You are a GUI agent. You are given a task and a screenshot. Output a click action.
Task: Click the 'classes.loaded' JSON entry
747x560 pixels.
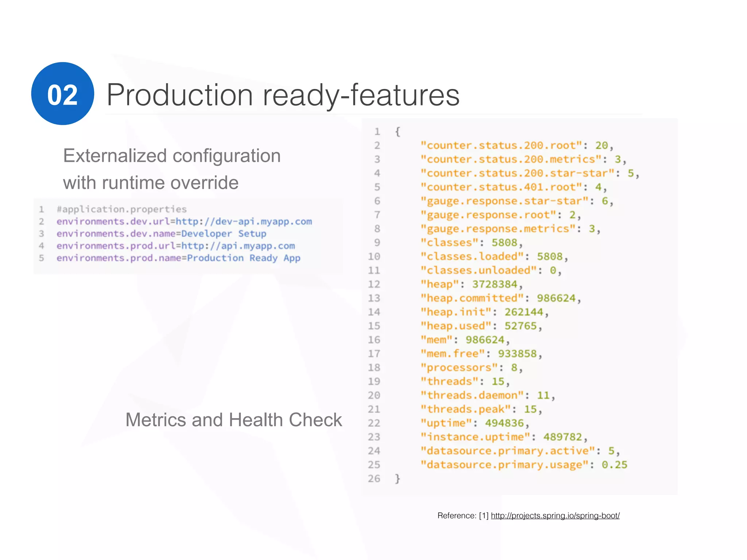tap(494, 256)
